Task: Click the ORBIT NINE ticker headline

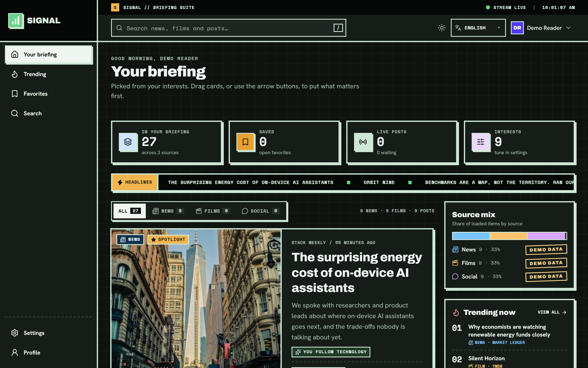Action: [x=379, y=183]
